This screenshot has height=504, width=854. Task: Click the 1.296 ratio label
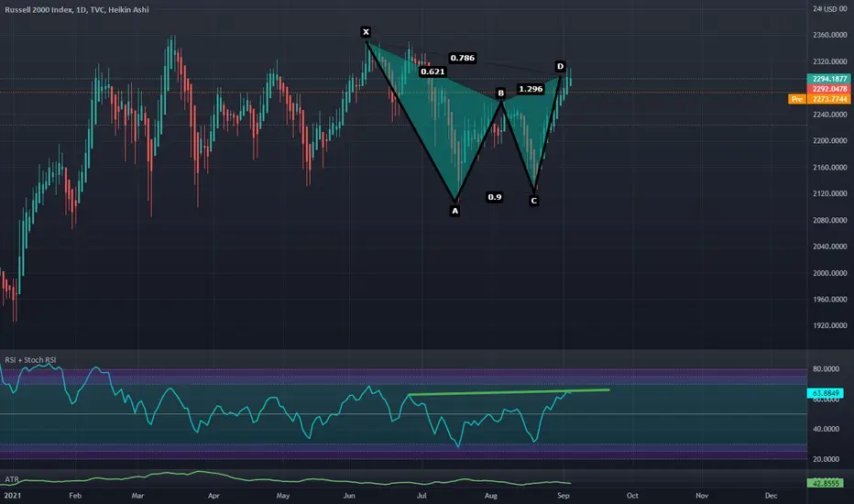point(531,89)
